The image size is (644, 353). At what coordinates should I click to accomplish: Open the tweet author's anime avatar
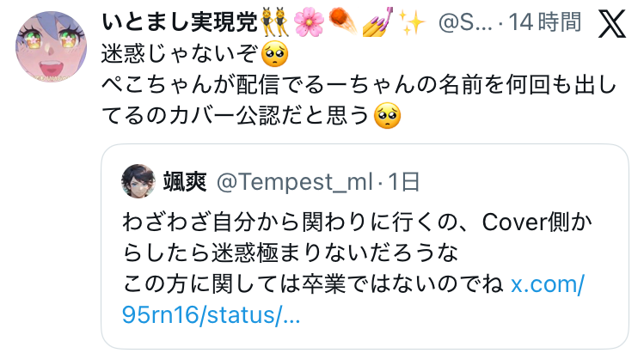click(51, 46)
